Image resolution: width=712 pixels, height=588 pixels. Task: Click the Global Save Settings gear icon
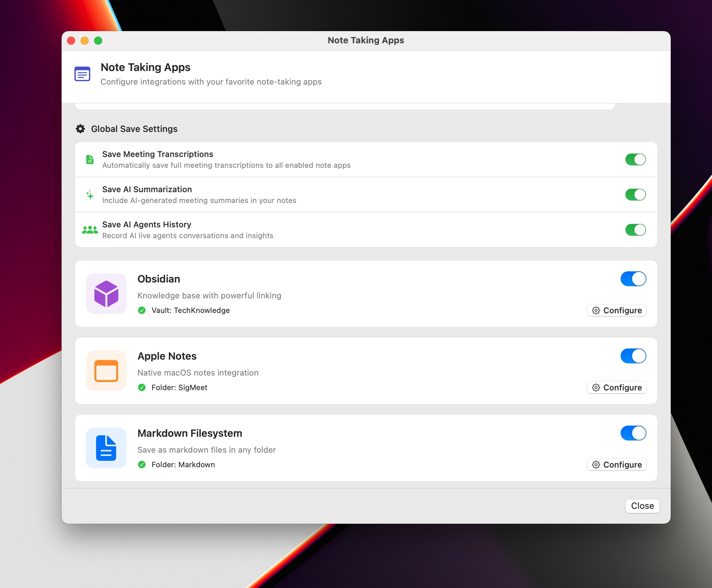click(80, 129)
